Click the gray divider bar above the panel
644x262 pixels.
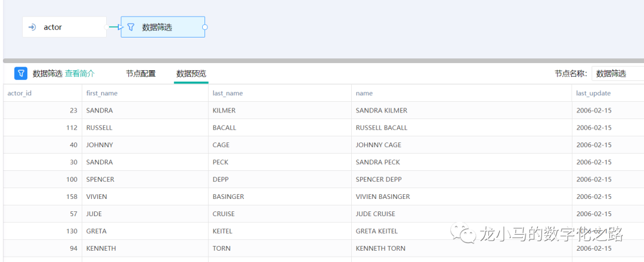coord(322,61)
